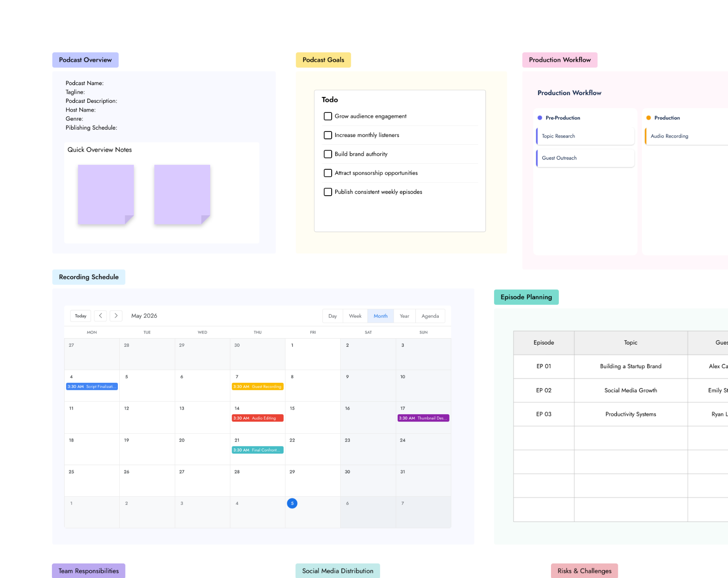The width and height of the screenshot is (728, 578).
Task: Click the Production orange status dot
Action: tap(648, 118)
